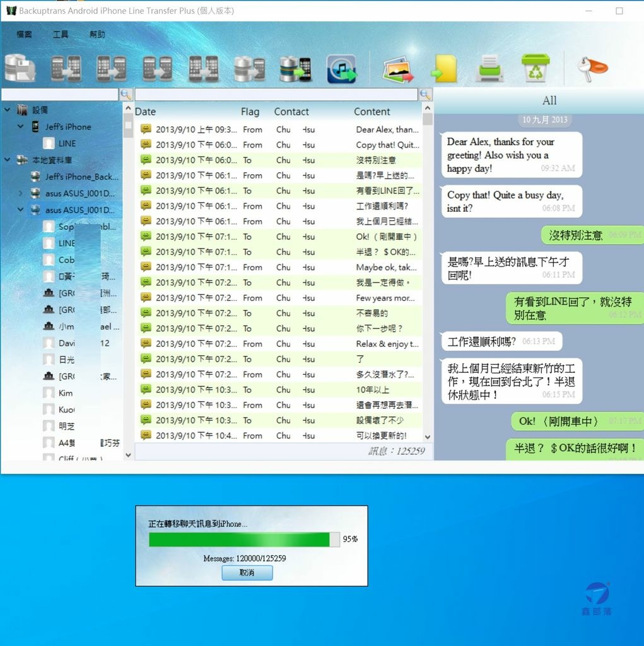Click the transfer progress bar in the dialog

(244, 539)
